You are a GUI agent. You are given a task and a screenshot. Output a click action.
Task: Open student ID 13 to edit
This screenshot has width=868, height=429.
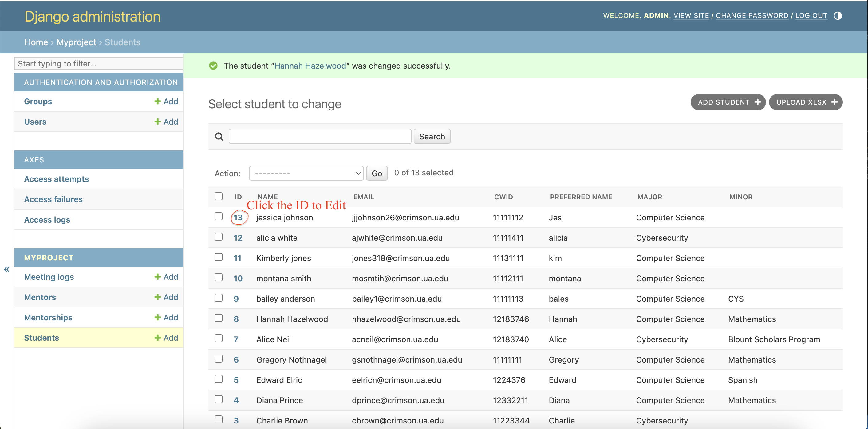pyautogui.click(x=238, y=218)
